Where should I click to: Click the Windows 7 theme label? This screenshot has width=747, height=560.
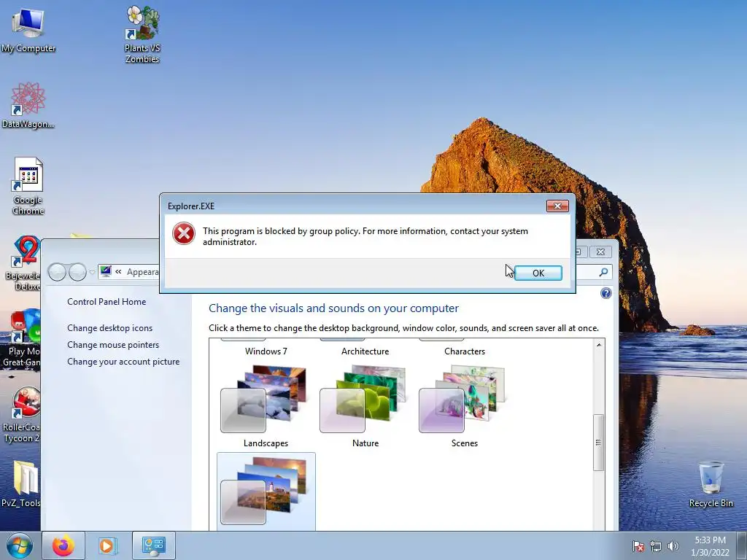[x=266, y=351]
